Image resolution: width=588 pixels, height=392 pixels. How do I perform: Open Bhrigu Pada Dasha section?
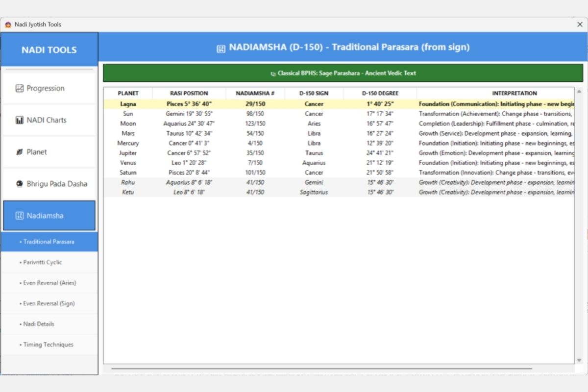click(x=49, y=184)
